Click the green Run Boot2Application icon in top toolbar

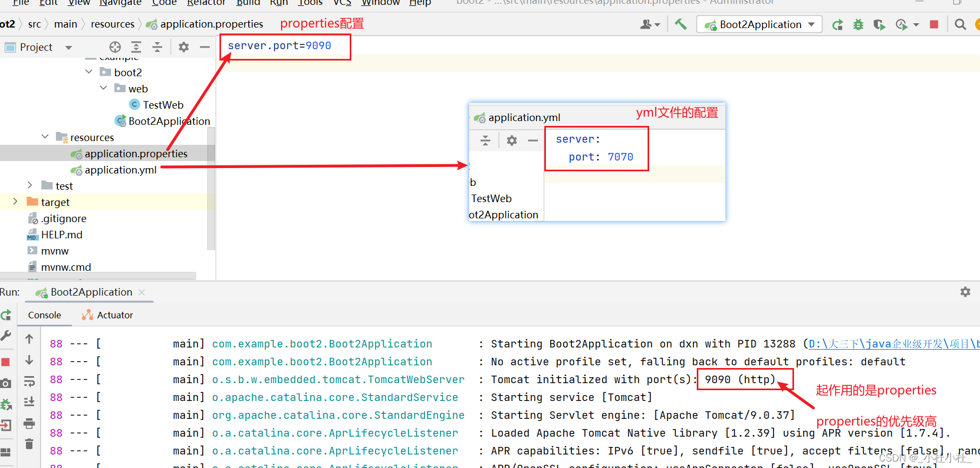837,24
